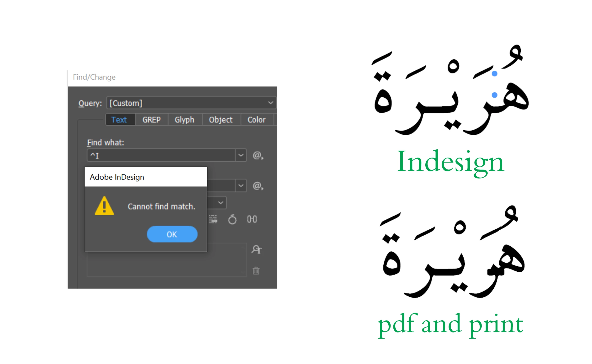Open special characters menu for Change to field
Screen dimensions: 592x364
(258, 186)
